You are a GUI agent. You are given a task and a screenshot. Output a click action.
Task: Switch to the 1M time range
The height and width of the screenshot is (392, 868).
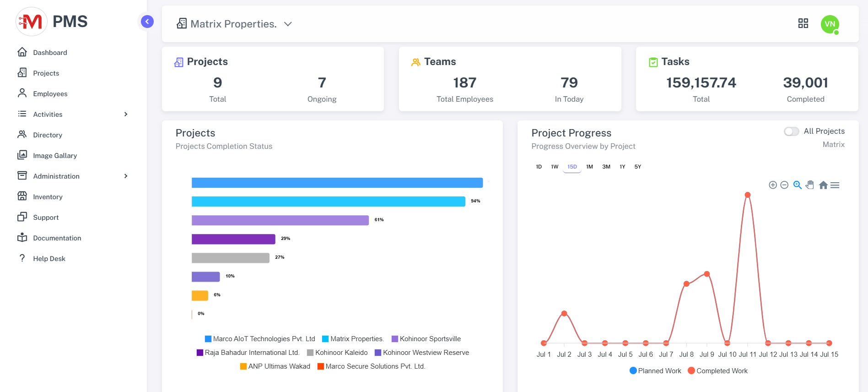click(589, 167)
